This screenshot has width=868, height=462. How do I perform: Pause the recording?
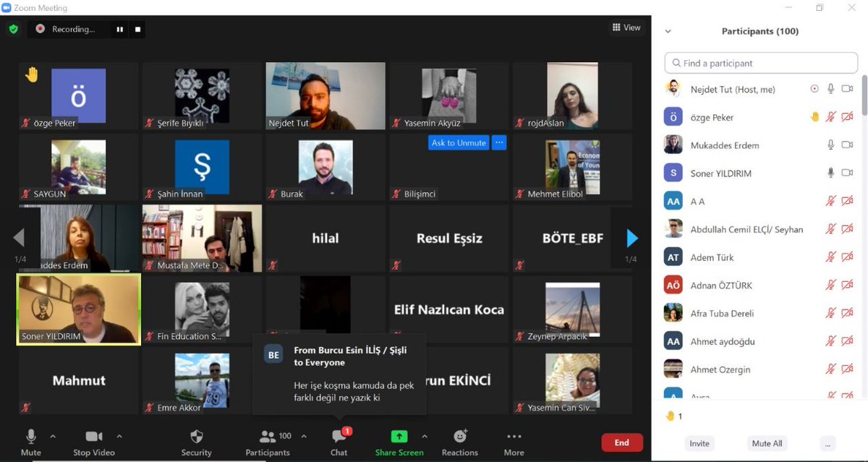point(119,30)
